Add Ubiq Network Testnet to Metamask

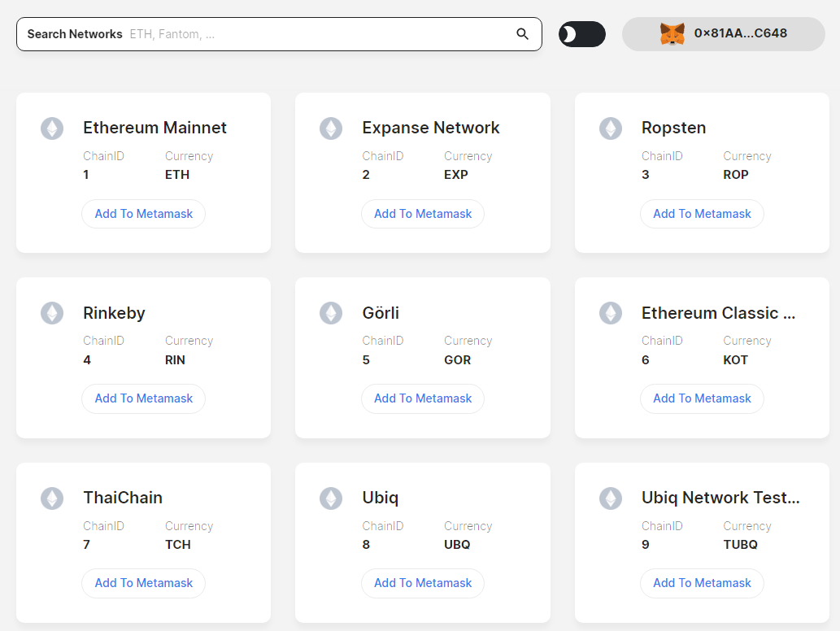coord(702,583)
